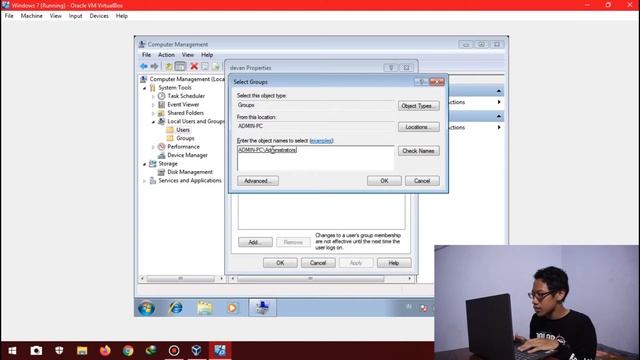Open VirtualBox Input menu

75,16
